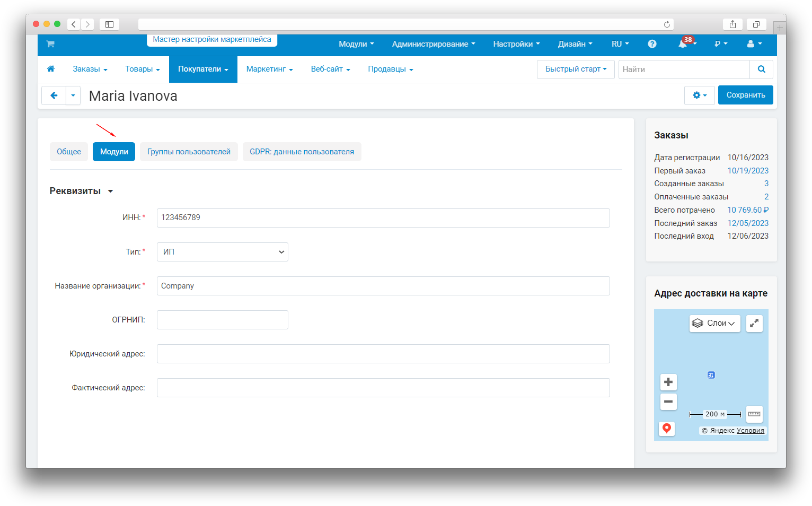Click the ОГРНИП input field
The height and width of the screenshot is (506, 812).
(222, 320)
